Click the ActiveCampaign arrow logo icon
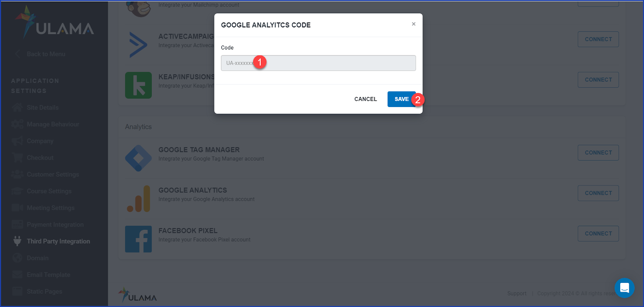 click(x=138, y=45)
